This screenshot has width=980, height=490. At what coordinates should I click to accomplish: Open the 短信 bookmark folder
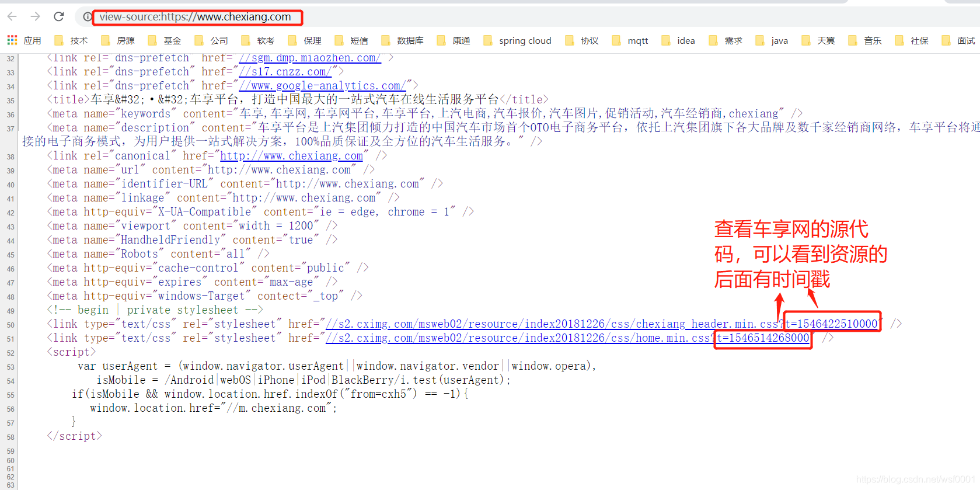(x=351, y=40)
